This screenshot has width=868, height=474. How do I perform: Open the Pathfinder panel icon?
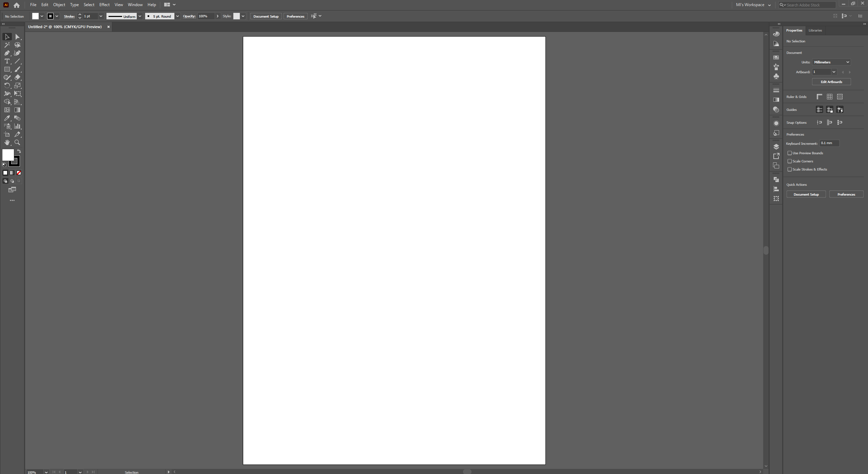[776, 179]
